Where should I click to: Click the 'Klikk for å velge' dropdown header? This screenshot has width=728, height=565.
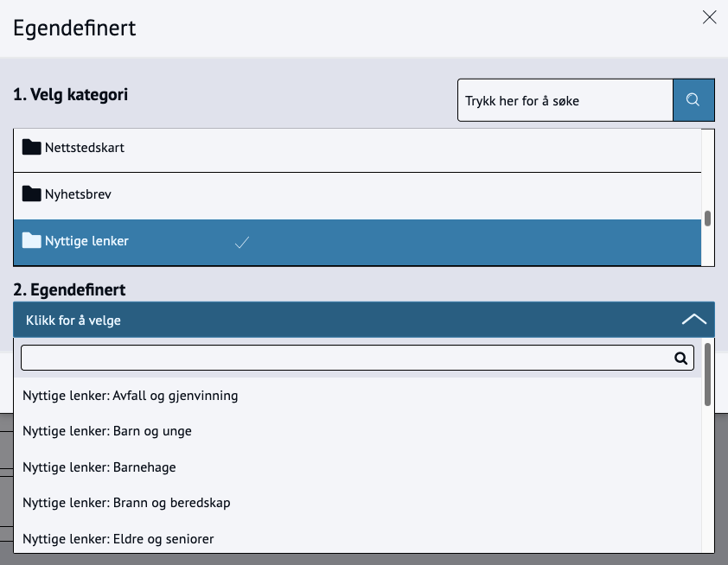point(364,320)
